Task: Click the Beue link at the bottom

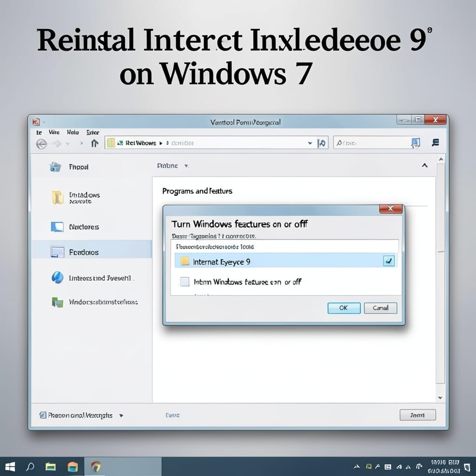Action: tap(172, 415)
